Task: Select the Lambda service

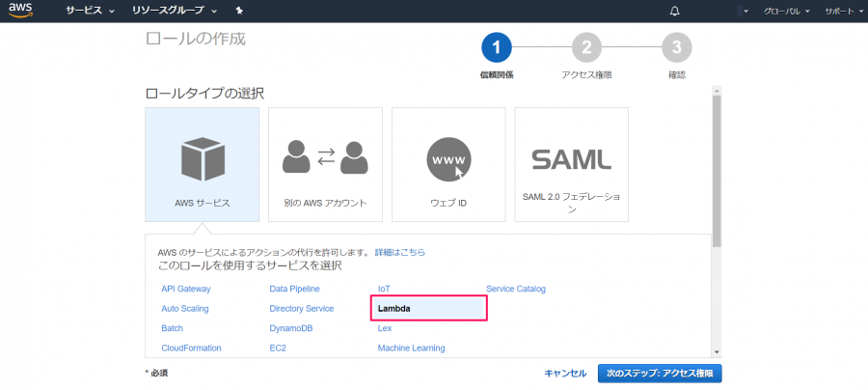Action: coord(429,309)
